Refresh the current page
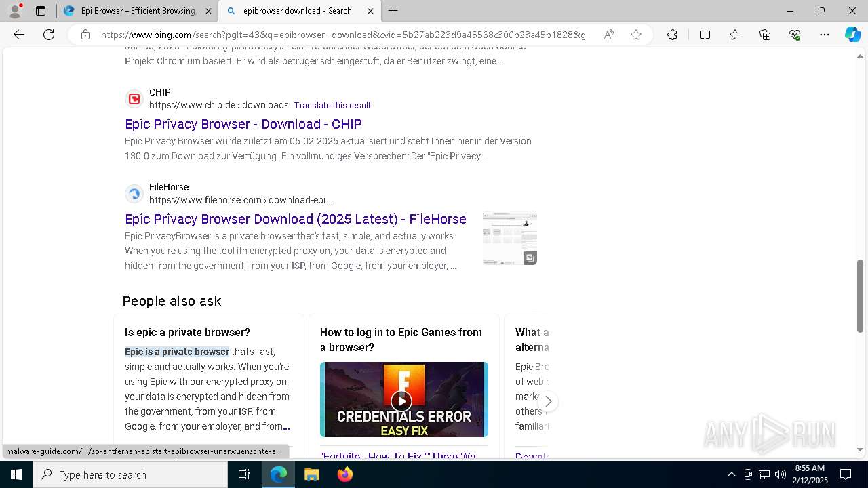This screenshot has height=488, width=868. [49, 35]
